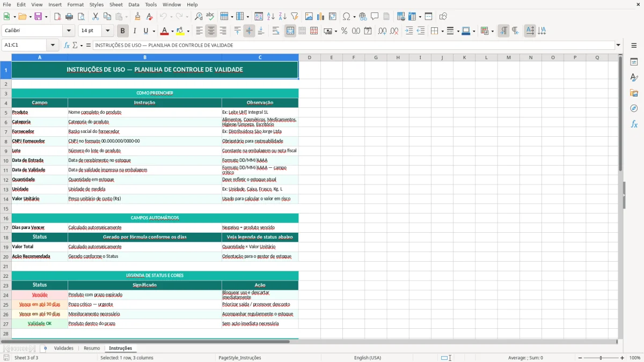
Task: Toggle Align Right
Action: tap(223, 31)
